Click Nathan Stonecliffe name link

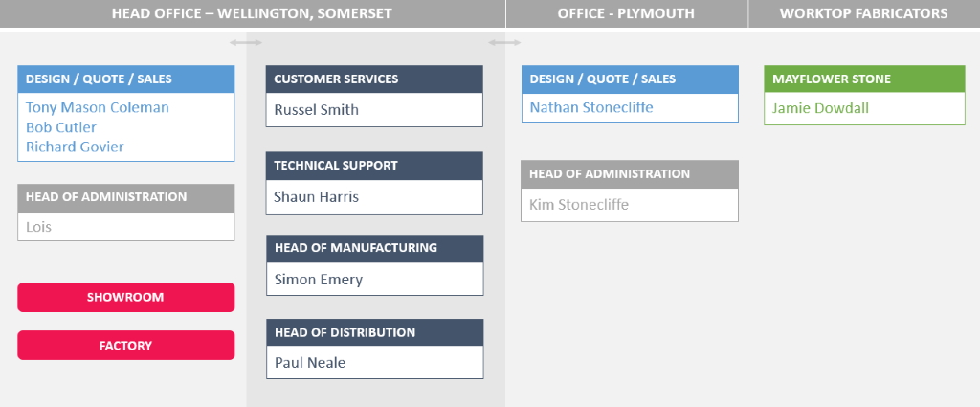pos(591,107)
